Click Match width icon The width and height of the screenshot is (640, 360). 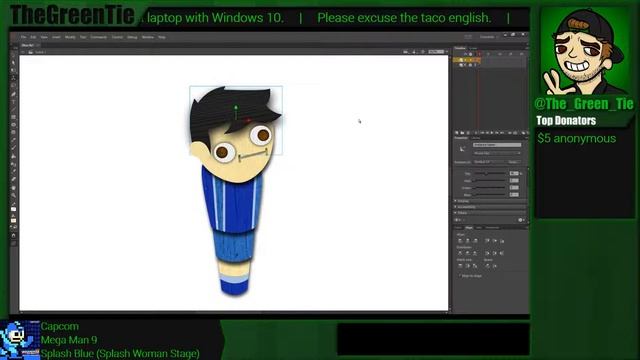click(460, 266)
